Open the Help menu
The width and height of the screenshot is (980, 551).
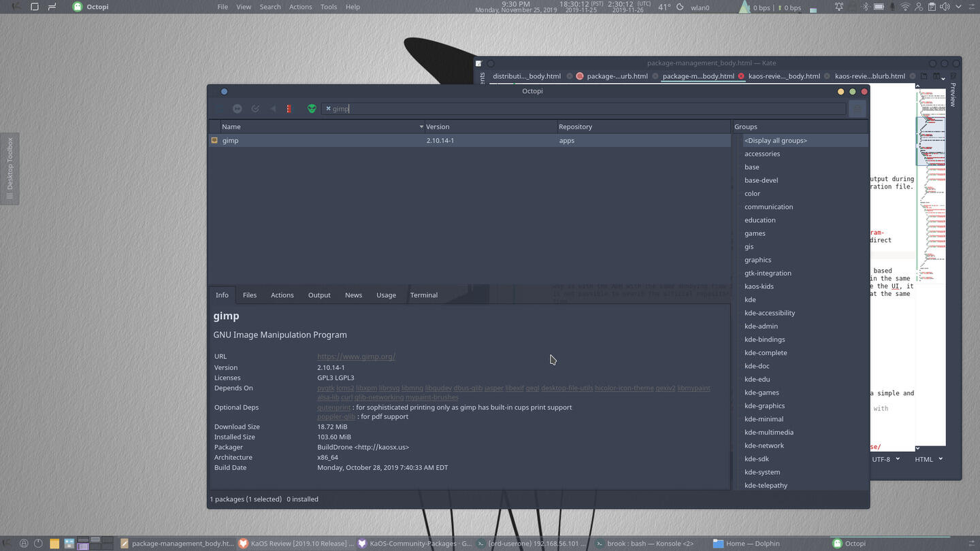tap(353, 7)
